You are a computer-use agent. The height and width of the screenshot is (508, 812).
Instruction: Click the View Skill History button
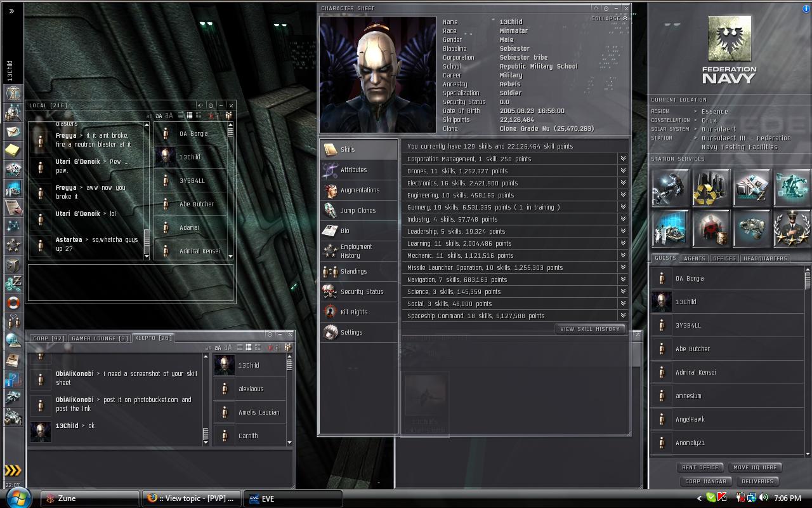pos(590,329)
